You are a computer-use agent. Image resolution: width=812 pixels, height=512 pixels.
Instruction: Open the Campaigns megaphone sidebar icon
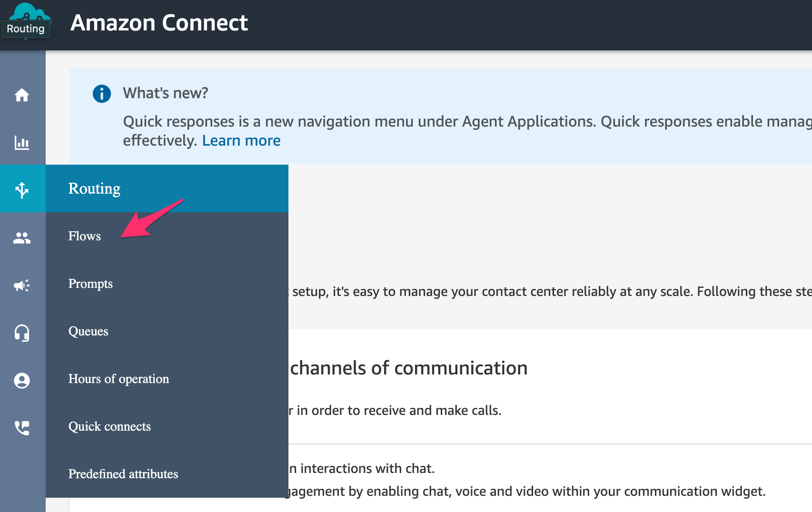pos(22,286)
